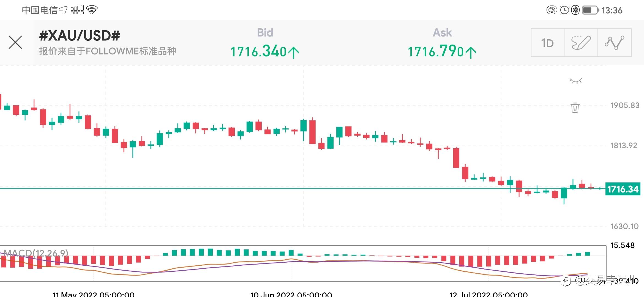The image size is (644, 297).
Task: Open the chart indicators line icon
Action: (x=614, y=43)
